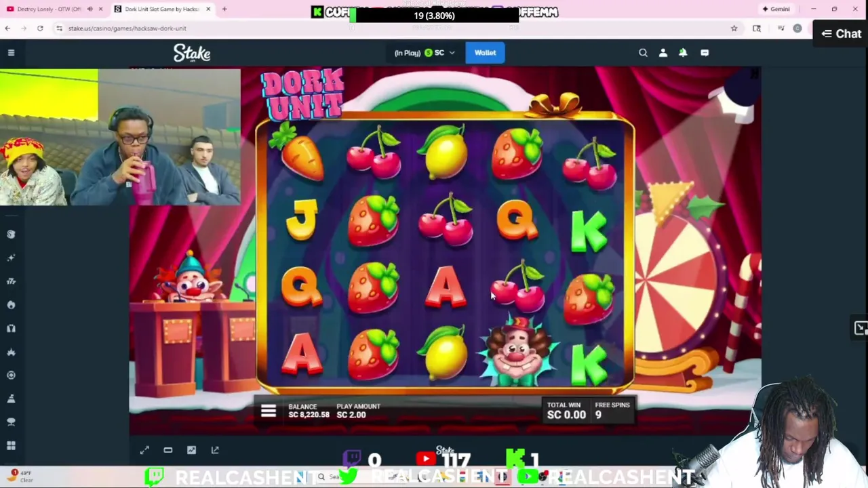Open the user profile icon
The height and width of the screenshot is (488, 868).
[663, 53]
